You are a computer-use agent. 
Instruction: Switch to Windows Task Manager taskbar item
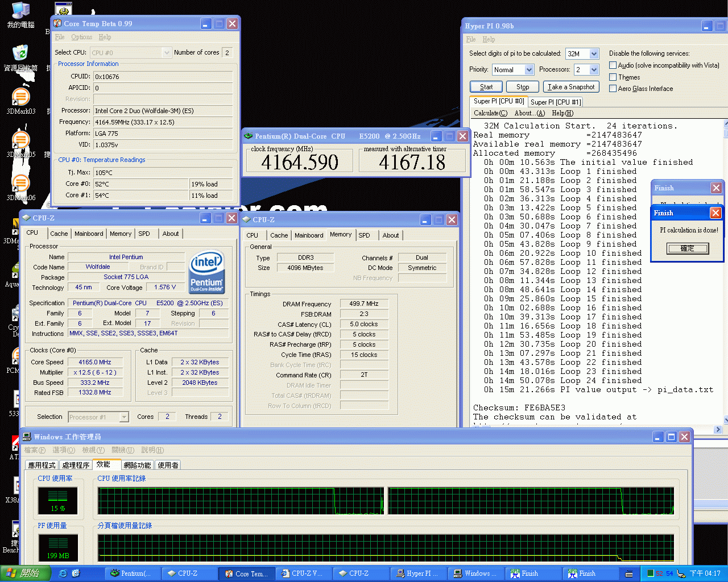475,573
